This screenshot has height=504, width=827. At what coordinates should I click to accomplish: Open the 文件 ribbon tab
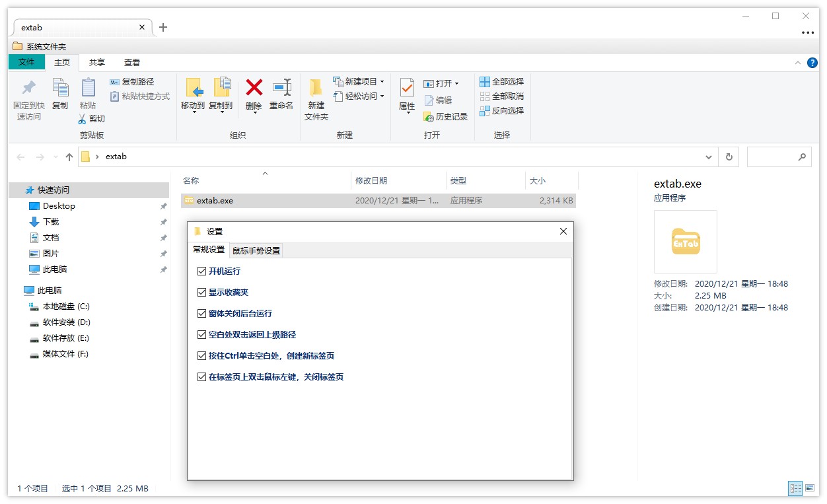coord(26,62)
